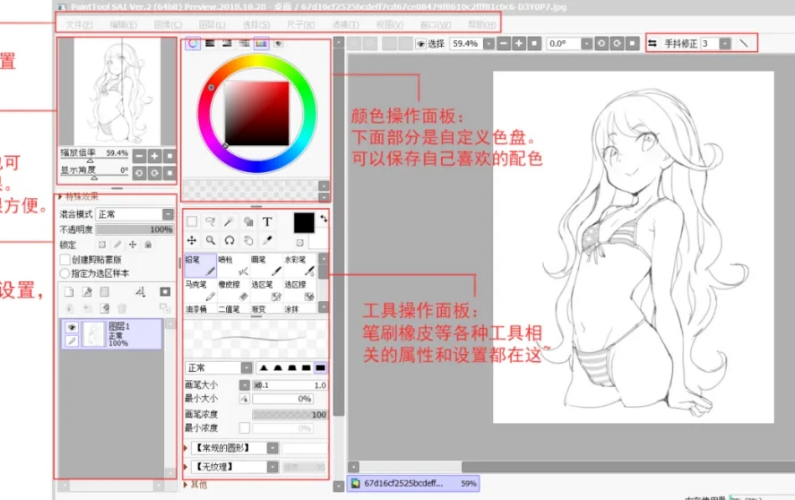The width and height of the screenshot is (795, 500).
Task: Switch to the 67d16cf2525bcdeff document tab
Action: point(414,483)
